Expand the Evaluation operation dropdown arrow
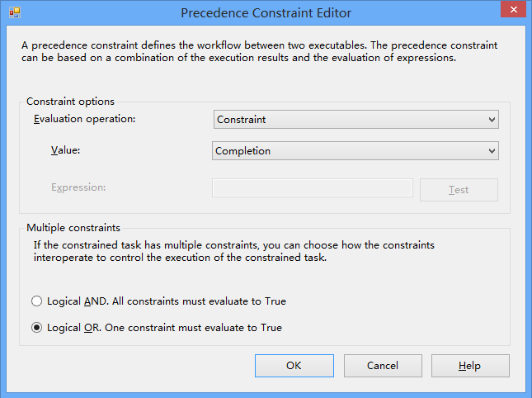The image size is (532, 398). pyautogui.click(x=492, y=120)
